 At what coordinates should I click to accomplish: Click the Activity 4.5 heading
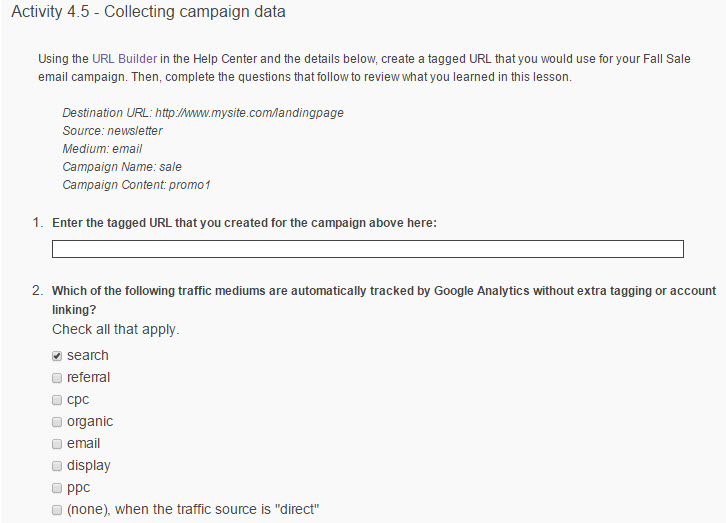149,12
